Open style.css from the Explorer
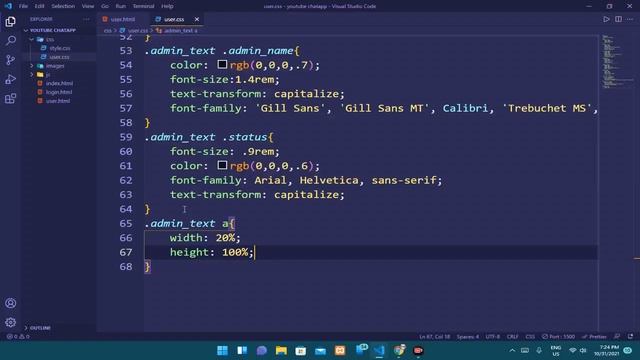This screenshot has width=640, height=360. (x=60, y=48)
